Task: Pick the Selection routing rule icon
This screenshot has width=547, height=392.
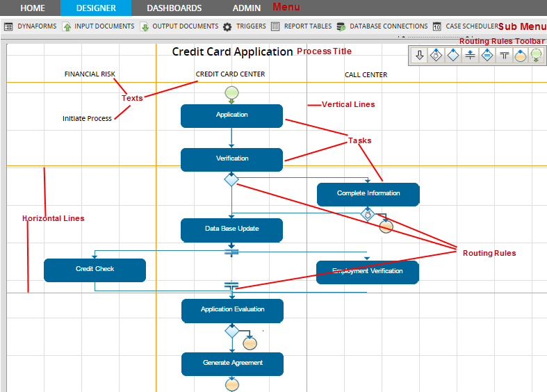Action: [x=436, y=56]
